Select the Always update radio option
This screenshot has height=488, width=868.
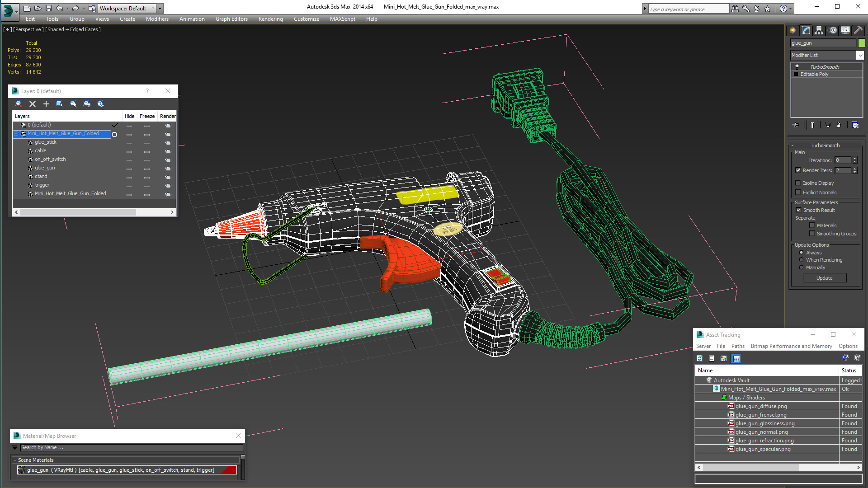tap(802, 253)
